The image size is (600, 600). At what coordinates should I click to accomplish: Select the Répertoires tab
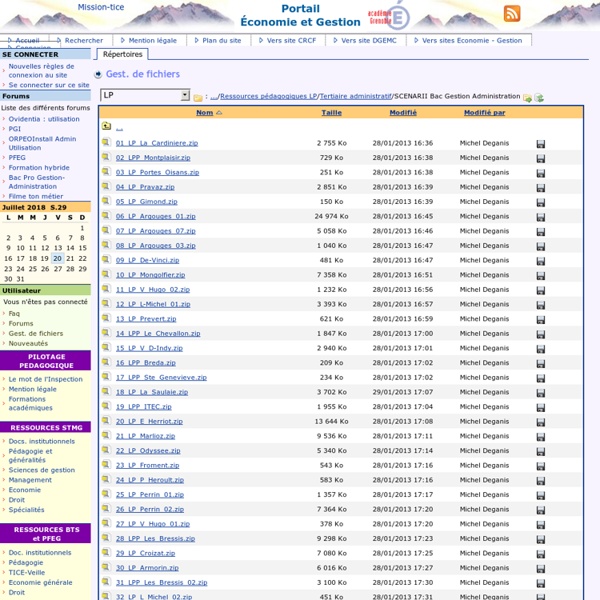[x=122, y=54]
